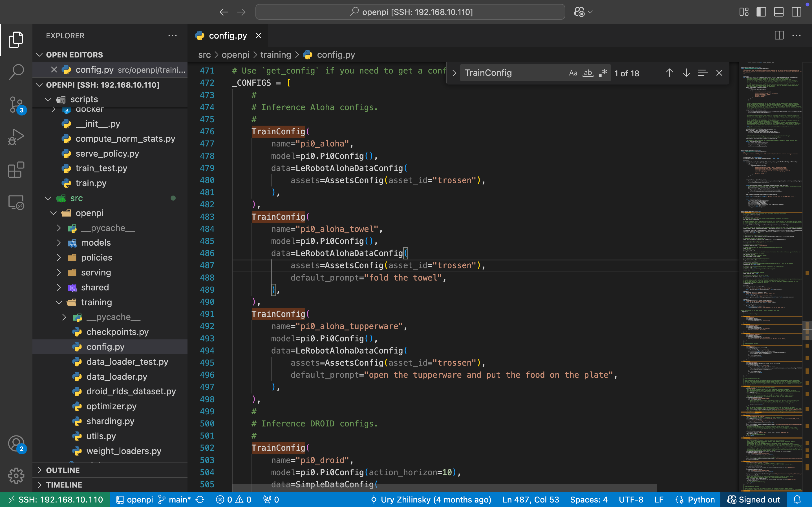Open the Run and Debug view
Viewport: 812px width, 507px height.
coord(16,137)
